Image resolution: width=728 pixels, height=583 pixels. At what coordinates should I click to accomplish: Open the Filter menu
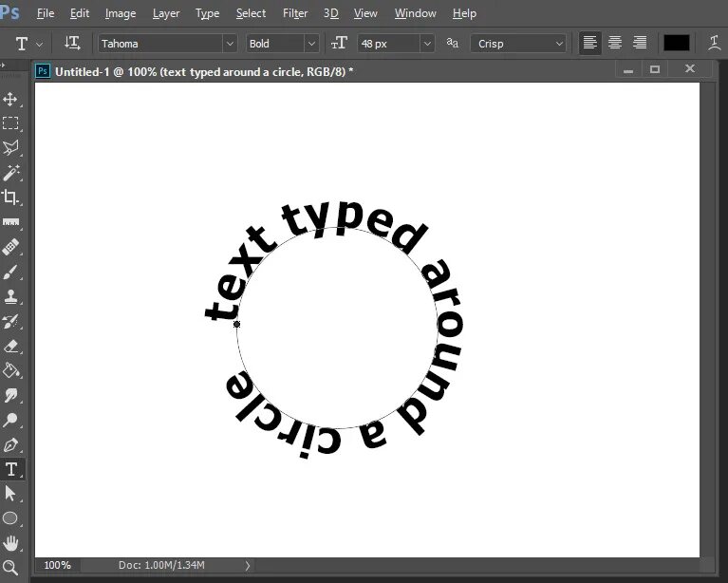pyautogui.click(x=295, y=13)
